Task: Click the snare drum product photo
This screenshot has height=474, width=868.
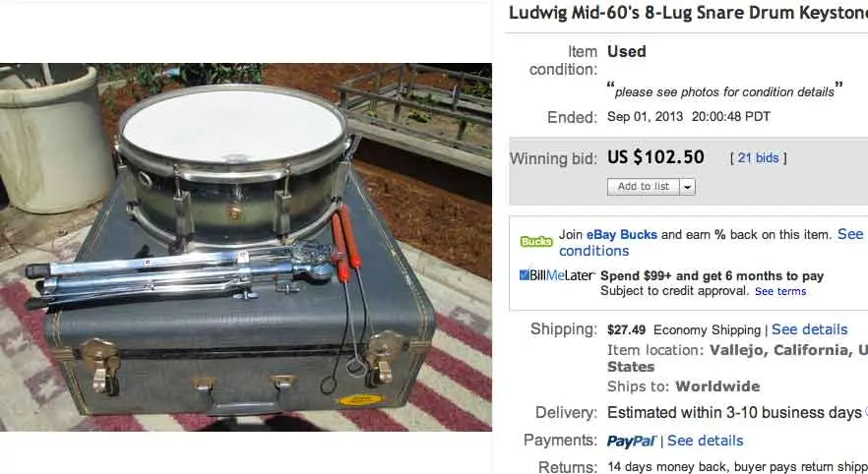Action: tap(246, 247)
